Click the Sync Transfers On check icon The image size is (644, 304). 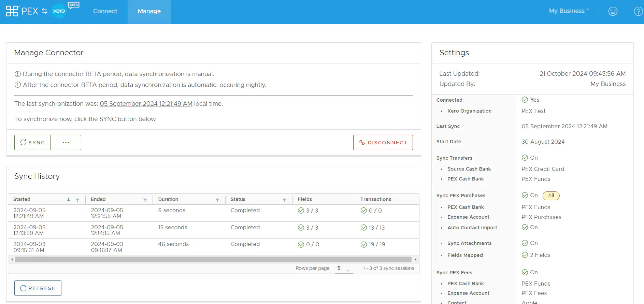[x=525, y=158]
